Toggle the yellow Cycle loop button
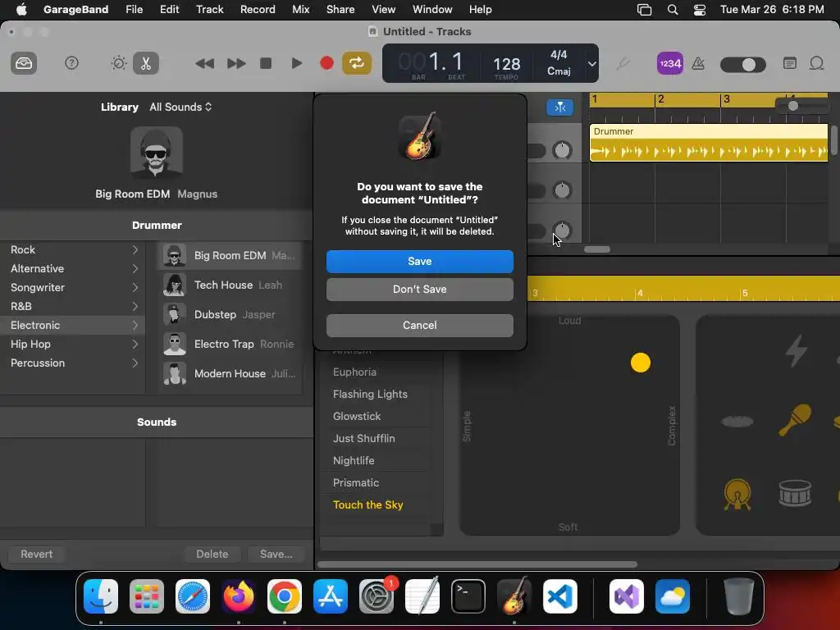This screenshot has width=840, height=630. click(x=357, y=63)
